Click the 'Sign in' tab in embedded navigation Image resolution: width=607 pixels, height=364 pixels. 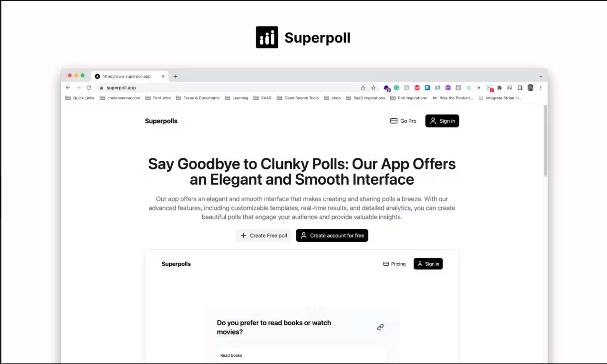(428, 264)
